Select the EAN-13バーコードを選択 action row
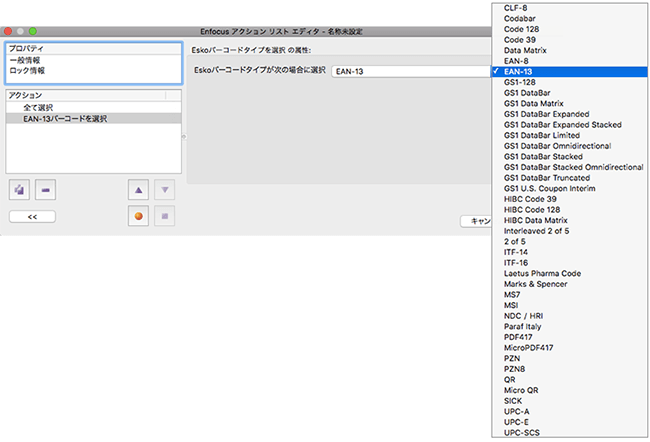This screenshot has width=650, height=442. point(94,119)
